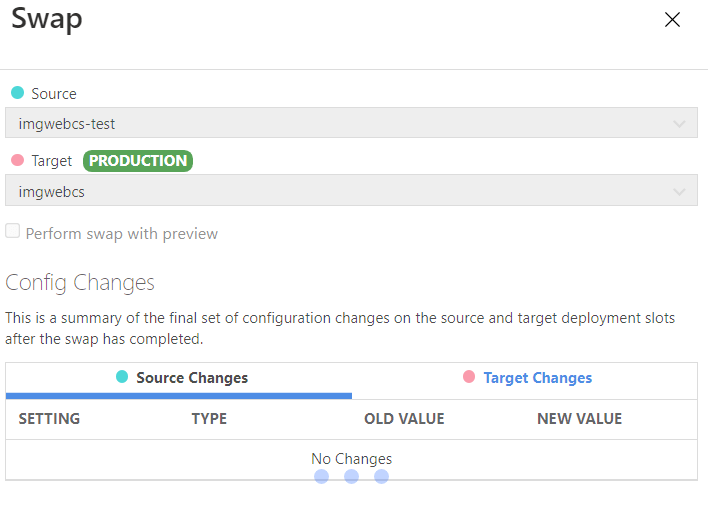Click the NEW VALUE column header
The height and width of the screenshot is (506, 708).
click(x=579, y=419)
